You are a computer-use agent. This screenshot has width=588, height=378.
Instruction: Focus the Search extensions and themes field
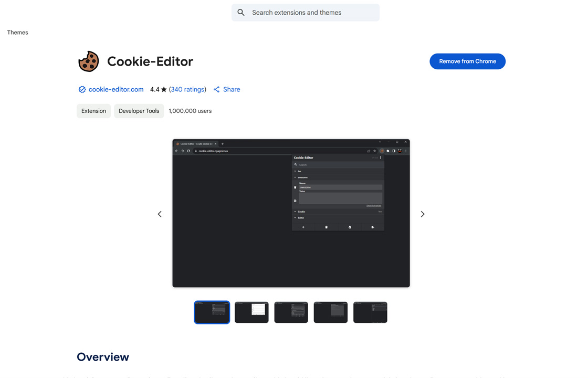pyautogui.click(x=305, y=13)
